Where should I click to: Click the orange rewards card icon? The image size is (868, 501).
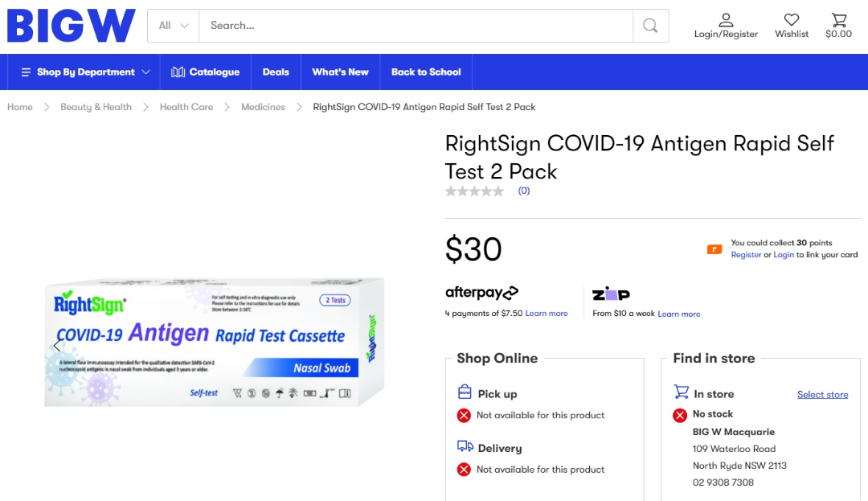pyautogui.click(x=714, y=249)
